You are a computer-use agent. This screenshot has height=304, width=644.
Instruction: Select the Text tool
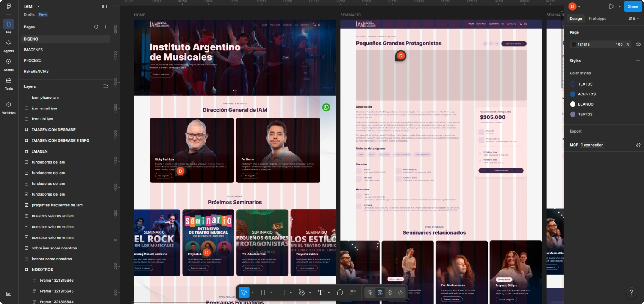320,292
